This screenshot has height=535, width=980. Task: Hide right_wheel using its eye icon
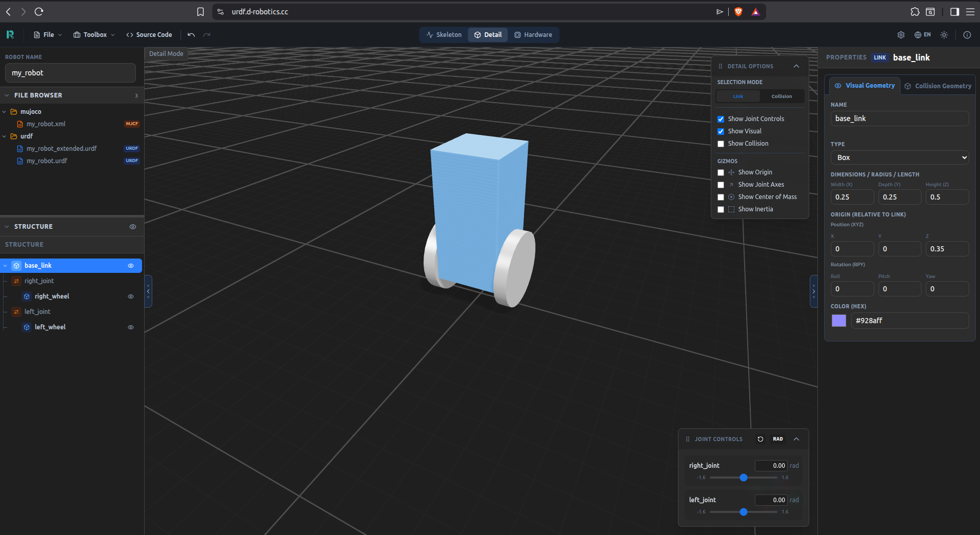[x=131, y=296]
